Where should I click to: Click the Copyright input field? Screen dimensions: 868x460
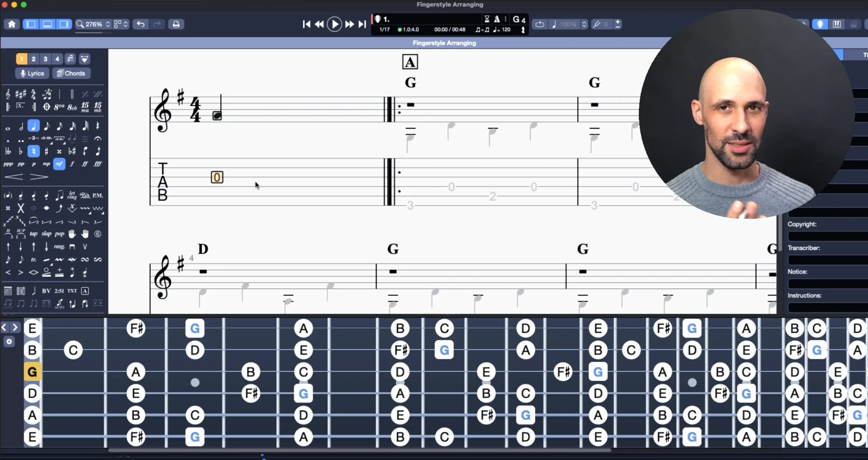(x=828, y=236)
